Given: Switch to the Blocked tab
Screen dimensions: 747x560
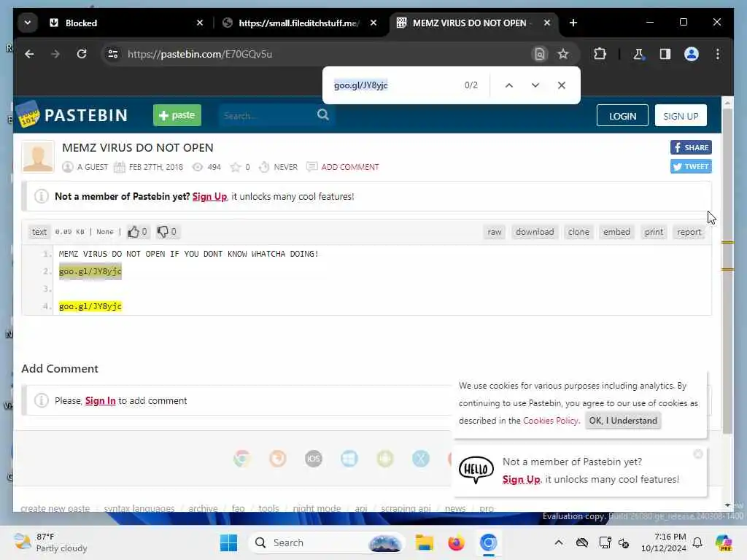Looking at the screenshot, I should [127, 23].
